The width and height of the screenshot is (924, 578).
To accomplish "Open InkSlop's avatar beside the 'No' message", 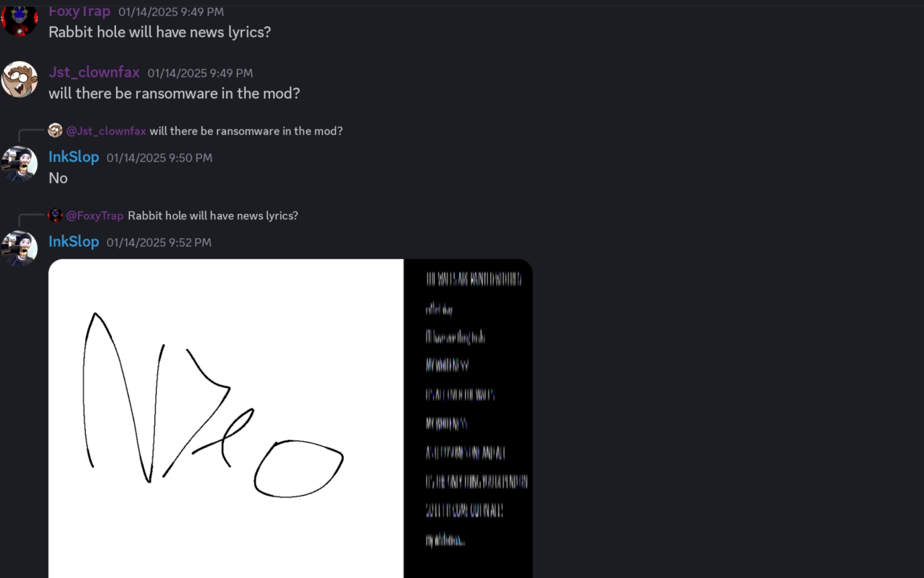I will coord(19,164).
